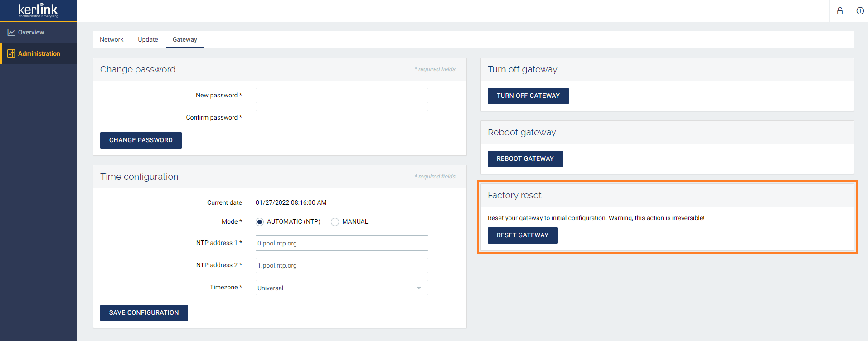The height and width of the screenshot is (341, 868).
Task: Click the padlock icon in top bar
Action: [x=839, y=11]
